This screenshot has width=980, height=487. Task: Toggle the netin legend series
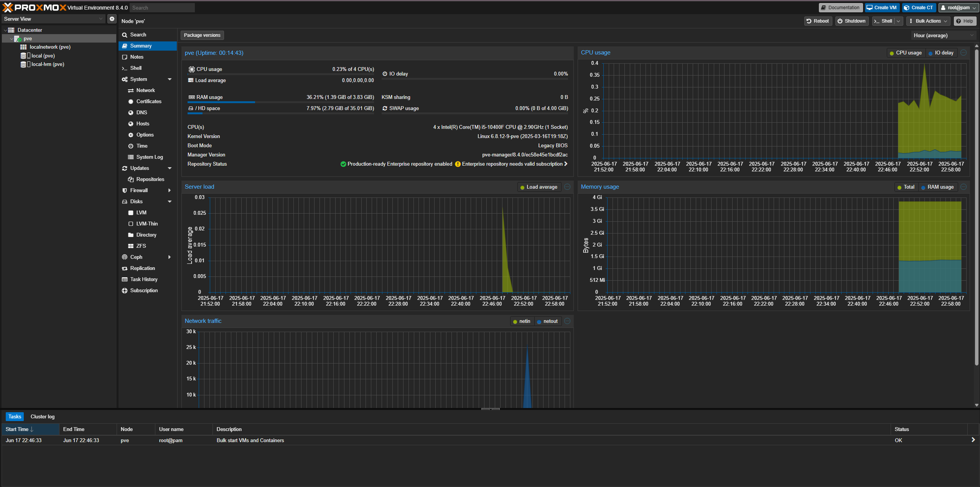pyautogui.click(x=522, y=321)
